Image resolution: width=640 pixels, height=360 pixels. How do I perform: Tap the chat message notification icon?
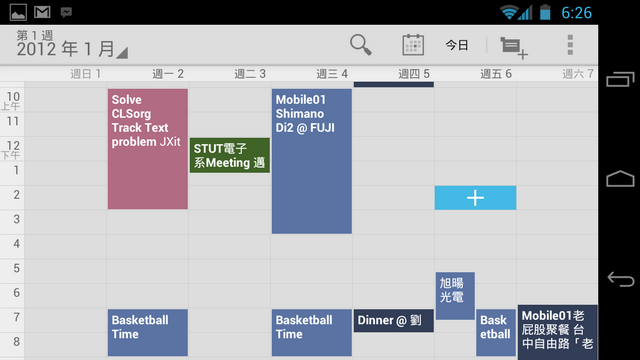66,12
